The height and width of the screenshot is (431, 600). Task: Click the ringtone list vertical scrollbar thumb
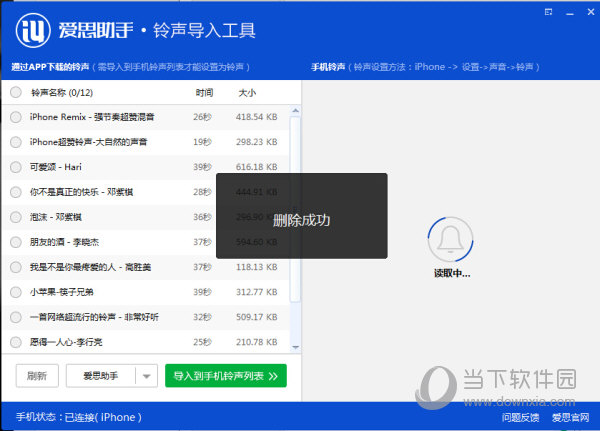pos(295,209)
